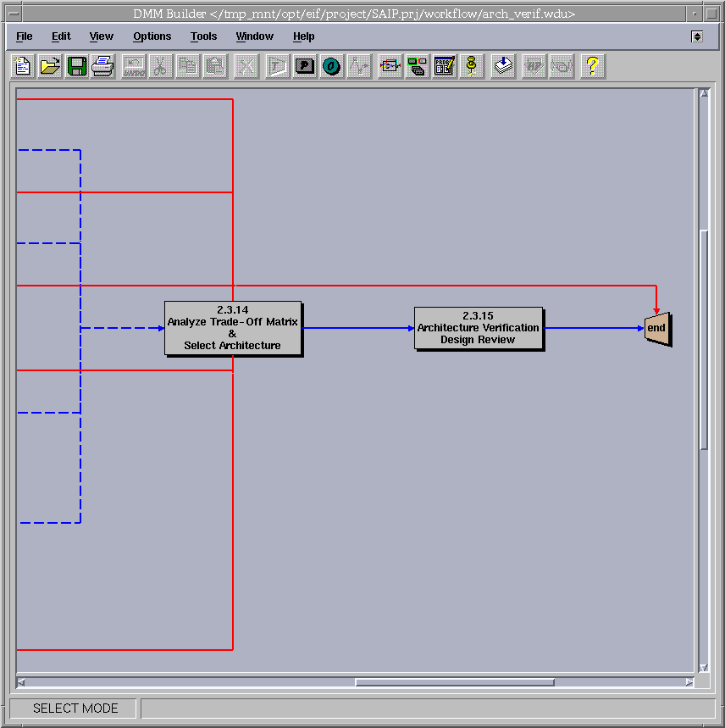Click the green and red boxes icon
This screenshot has width=725, height=728.
(417, 66)
